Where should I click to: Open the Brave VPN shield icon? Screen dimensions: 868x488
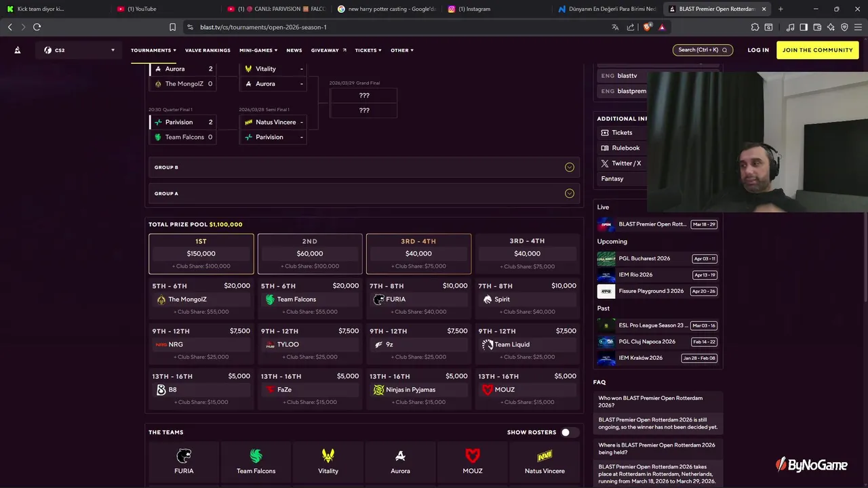tap(844, 27)
